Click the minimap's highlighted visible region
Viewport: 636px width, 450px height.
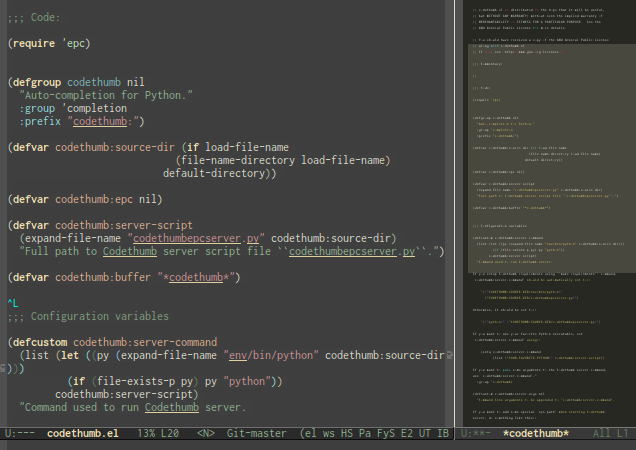click(552, 158)
